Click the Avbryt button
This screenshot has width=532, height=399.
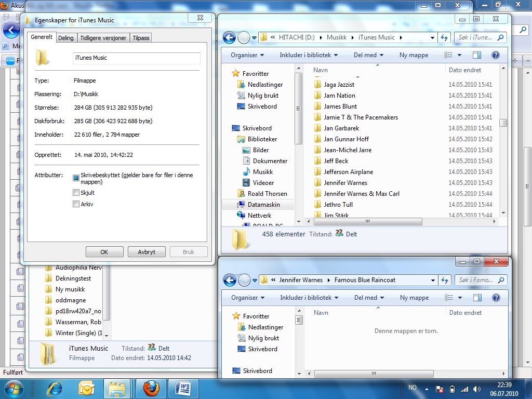[147, 252]
